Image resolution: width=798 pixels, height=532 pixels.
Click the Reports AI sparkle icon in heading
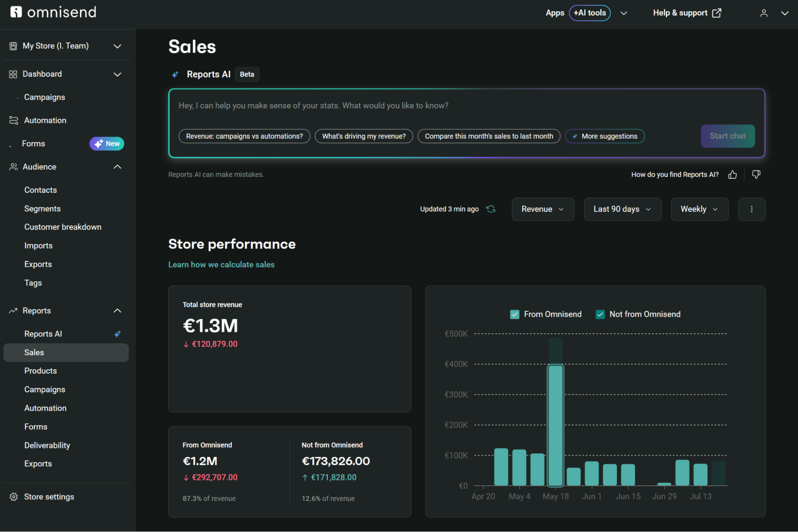coord(175,75)
